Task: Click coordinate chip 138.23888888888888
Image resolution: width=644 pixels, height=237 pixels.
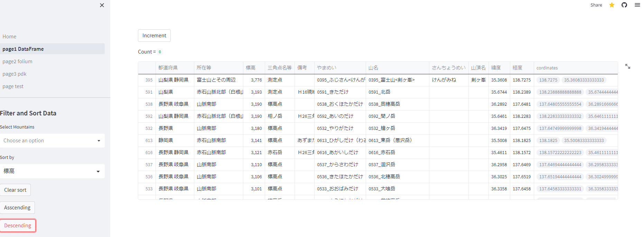Action: pyautogui.click(x=560, y=92)
